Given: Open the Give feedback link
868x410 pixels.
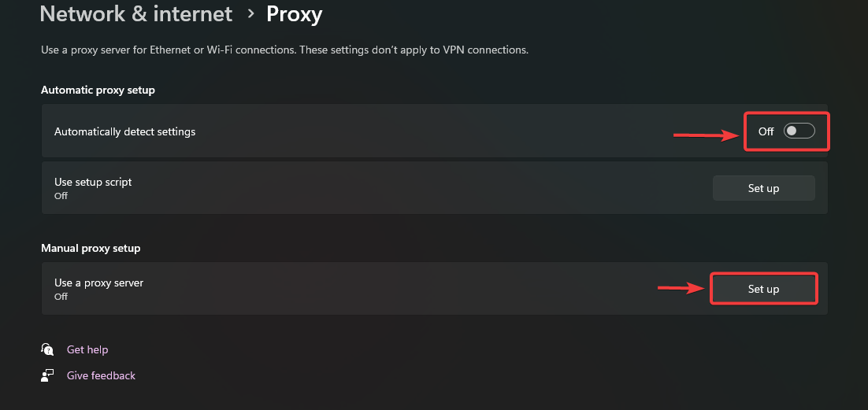Looking at the screenshot, I should (x=101, y=375).
